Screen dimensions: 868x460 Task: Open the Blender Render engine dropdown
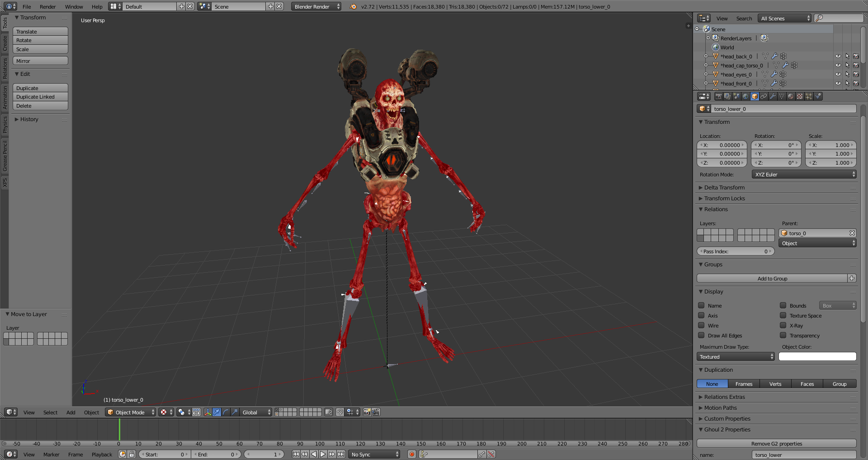click(316, 6)
